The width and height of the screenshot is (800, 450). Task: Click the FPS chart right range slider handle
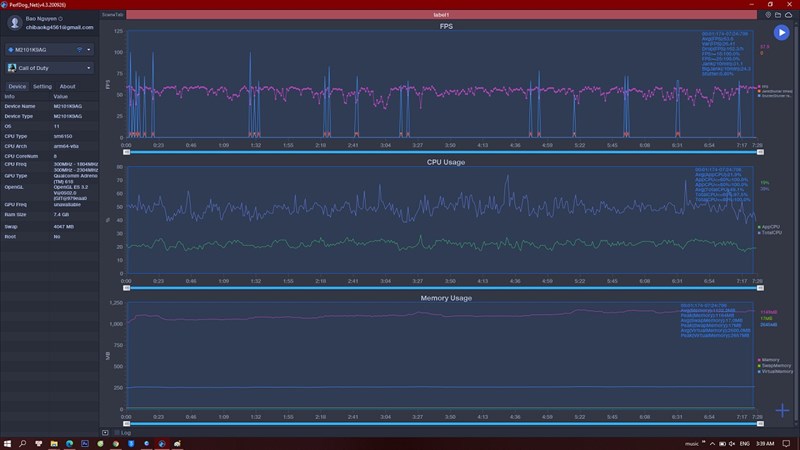point(760,152)
